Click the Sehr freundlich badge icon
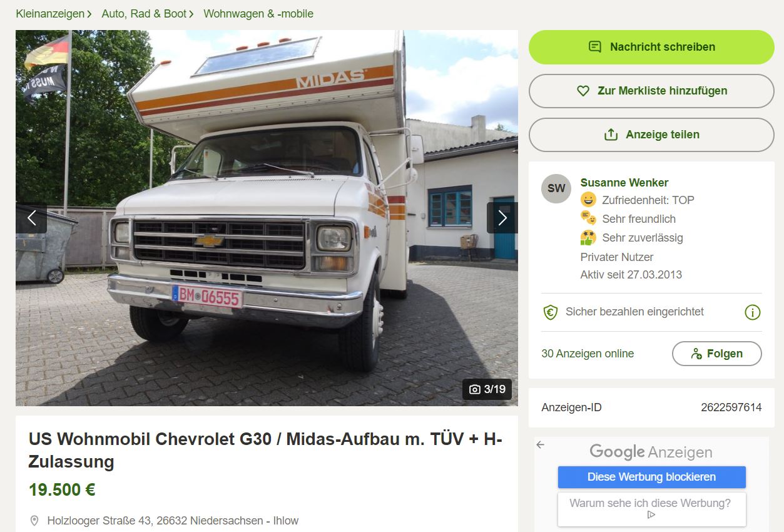Image resolution: width=784 pixels, height=532 pixels. point(588,218)
